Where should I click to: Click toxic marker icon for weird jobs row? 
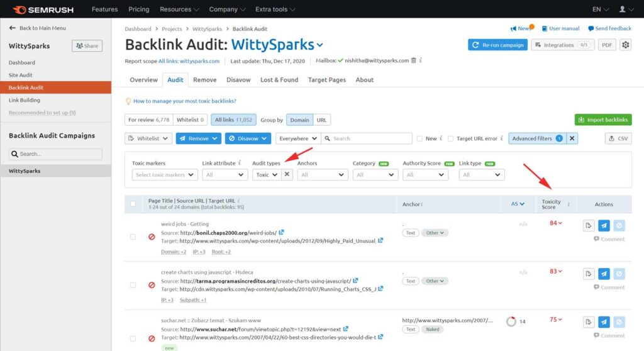[x=152, y=237]
